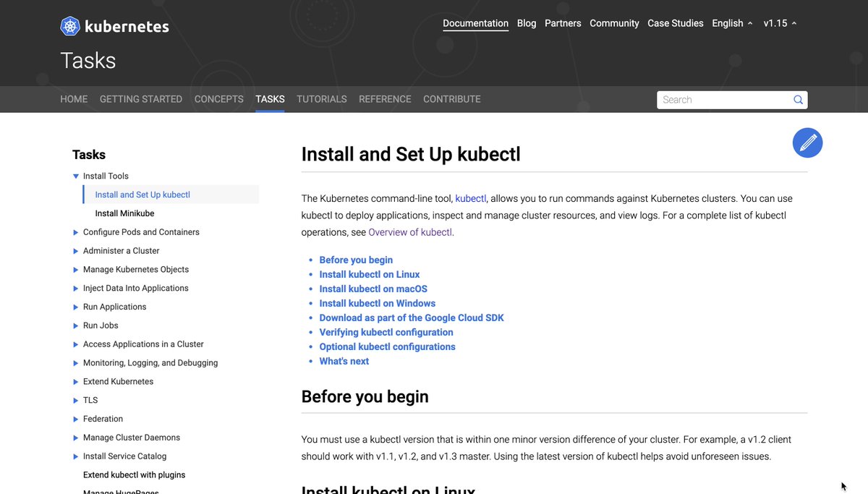Viewport: 868px width, 494px height.
Task: Select the TASKS tab
Action: point(270,99)
